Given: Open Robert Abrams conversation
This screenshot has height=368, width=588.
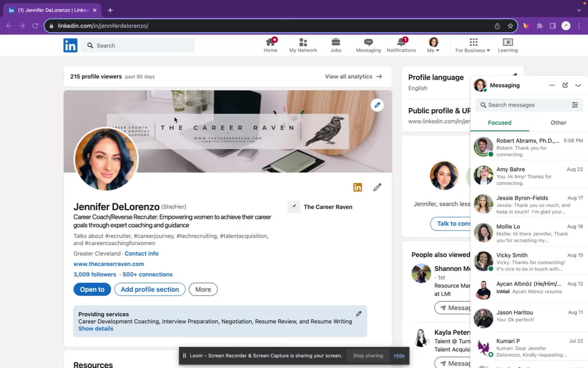Looking at the screenshot, I should pos(529,147).
